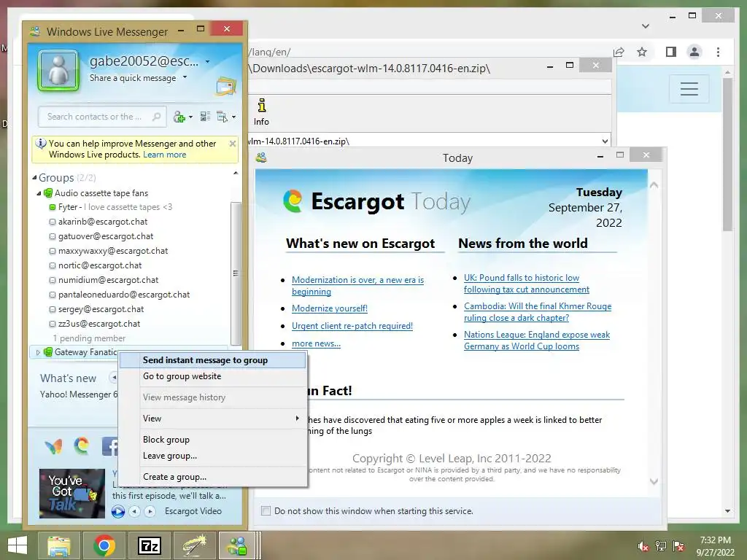Click the 7-Zip Info toolbar icon
Screen dimensions: 747x560
click(261, 112)
